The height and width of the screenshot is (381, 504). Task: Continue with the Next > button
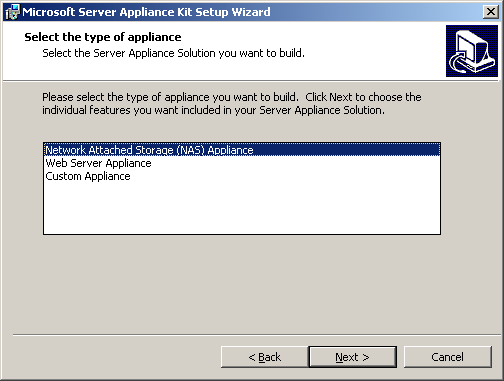pyautogui.click(x=353, y=357)
